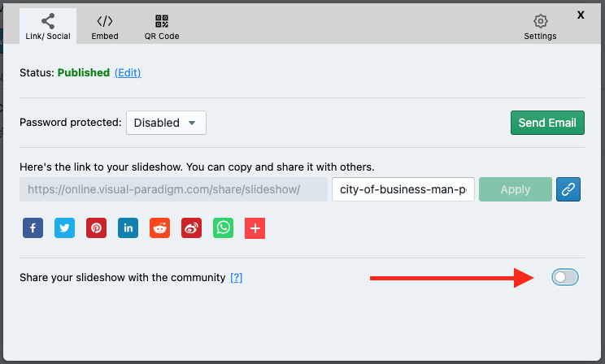Open Settings gear in dialog header
The width and height of the screenshot is (605, 364).
540,27
